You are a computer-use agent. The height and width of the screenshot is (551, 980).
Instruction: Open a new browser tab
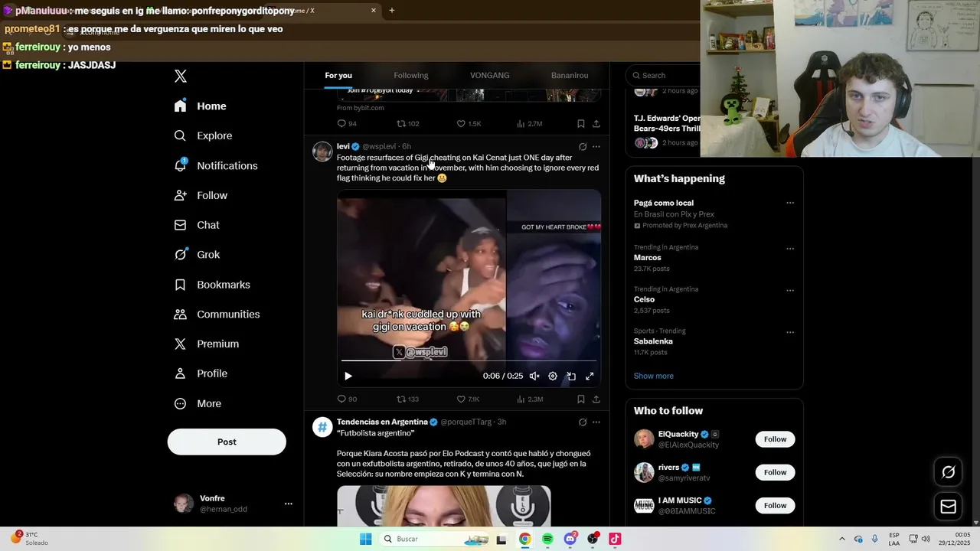coord(392,10)
